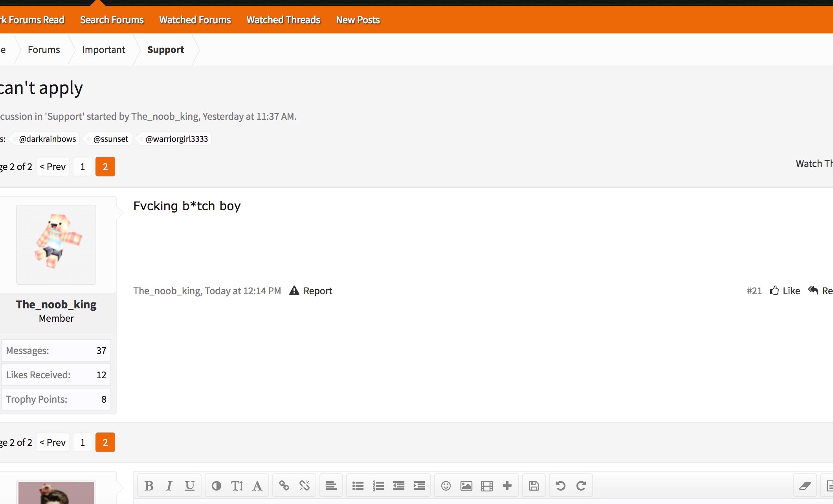833x504 pixels.
Task: Go to Support breadcrumb
Action: pyautogui.click(x=166, y=50)
